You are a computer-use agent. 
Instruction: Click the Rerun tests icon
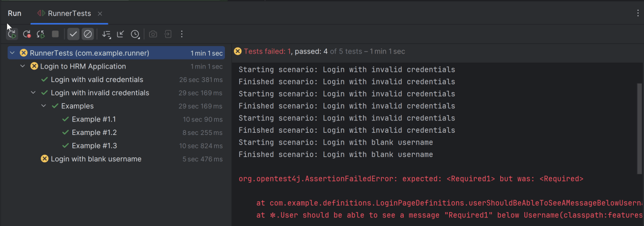tap(12, 34)
